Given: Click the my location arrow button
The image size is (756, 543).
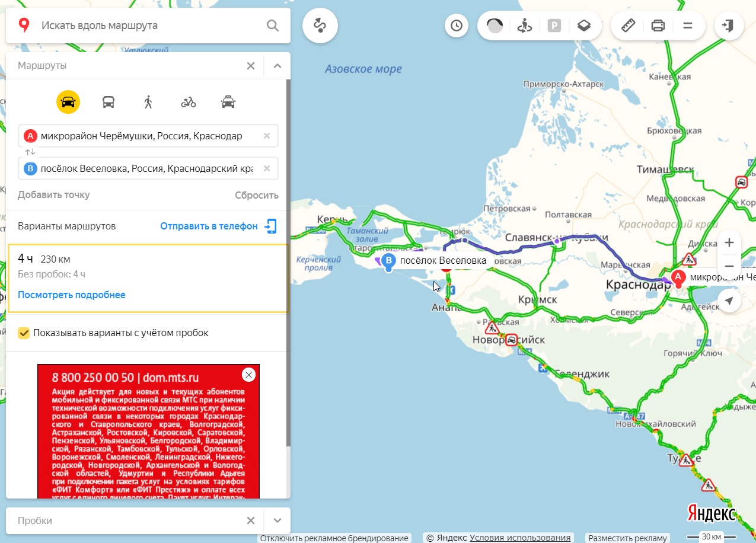Looking at the screenshot, I should 729,301.
